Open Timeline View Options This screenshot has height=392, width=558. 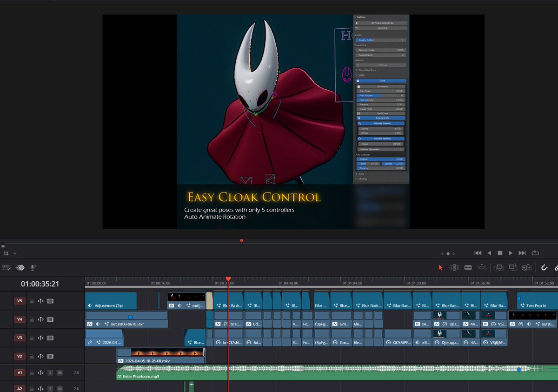(6, 267)
